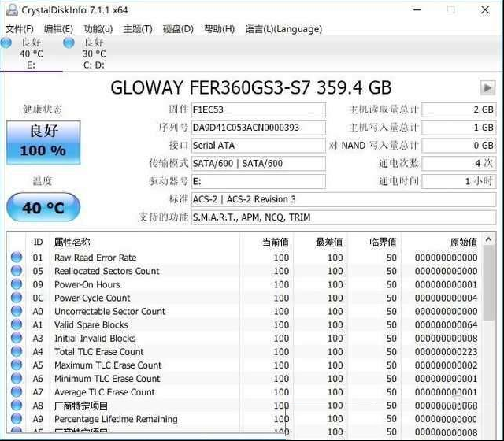Viewport: 504px width, 441px height.
Task: Click status orb for Reallocated Sectors Count
Action: [17, 271]
